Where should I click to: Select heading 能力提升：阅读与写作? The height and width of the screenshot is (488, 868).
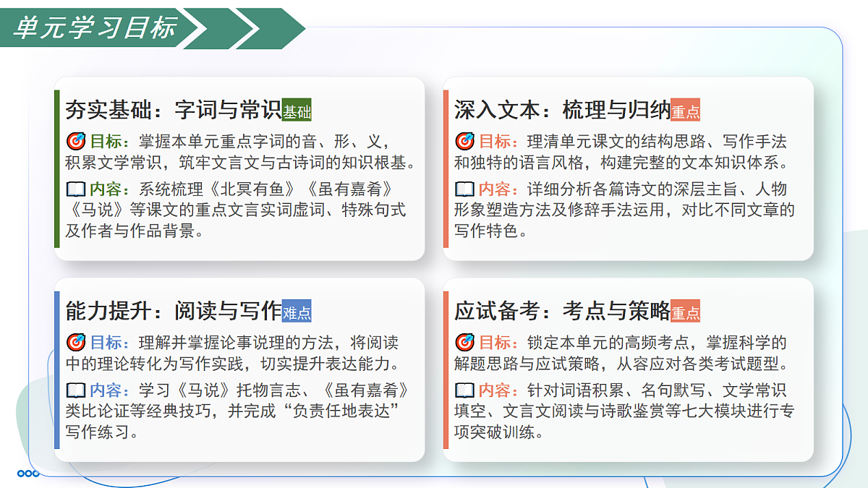coord(174,311)
